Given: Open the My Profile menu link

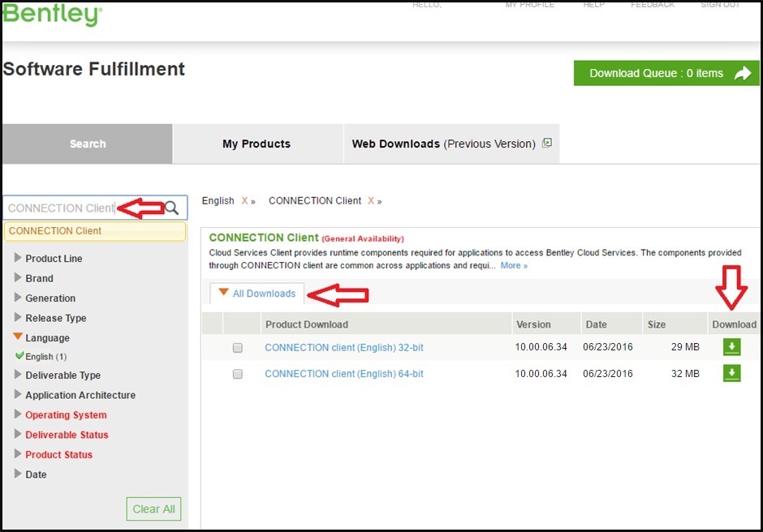Looking at the screenshot, I should (529, 5).
